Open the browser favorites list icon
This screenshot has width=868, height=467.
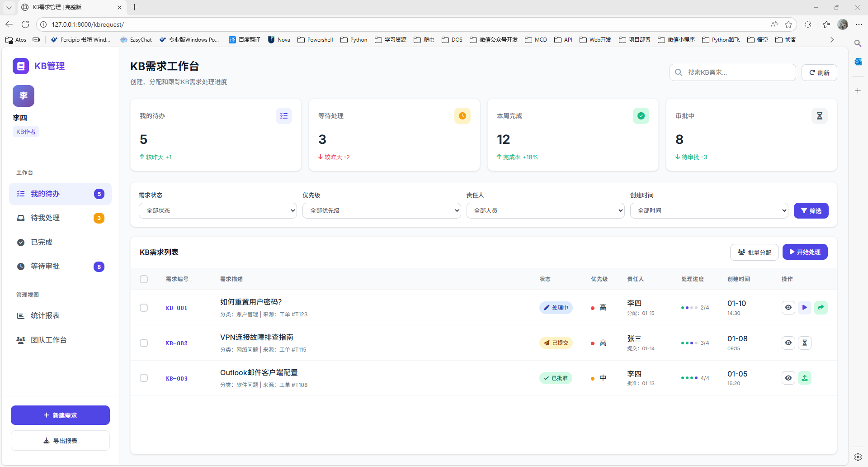point(826,24)
